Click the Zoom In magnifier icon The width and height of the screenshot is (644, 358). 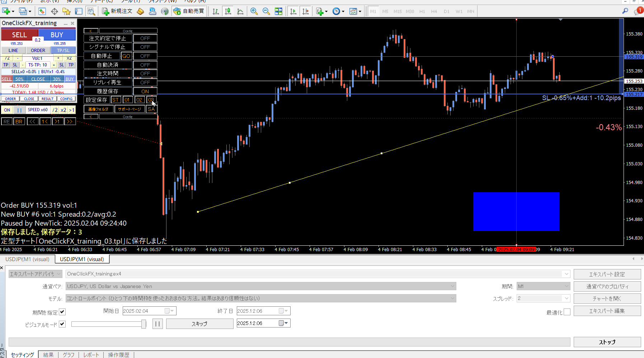pos(254,11)
